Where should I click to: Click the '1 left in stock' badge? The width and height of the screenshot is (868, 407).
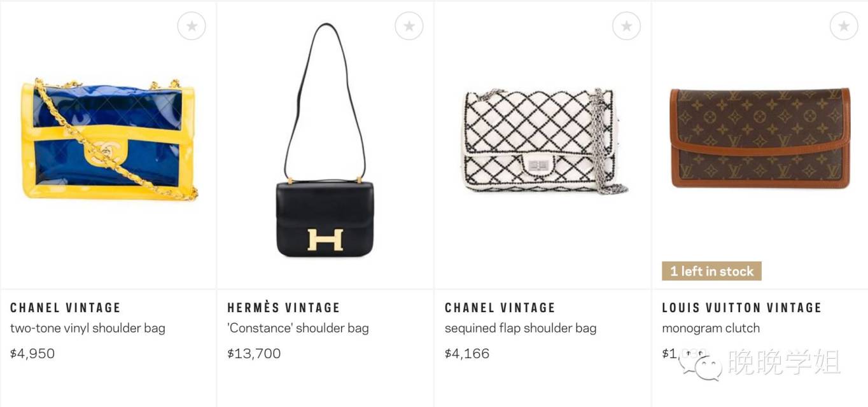(711, 272)
